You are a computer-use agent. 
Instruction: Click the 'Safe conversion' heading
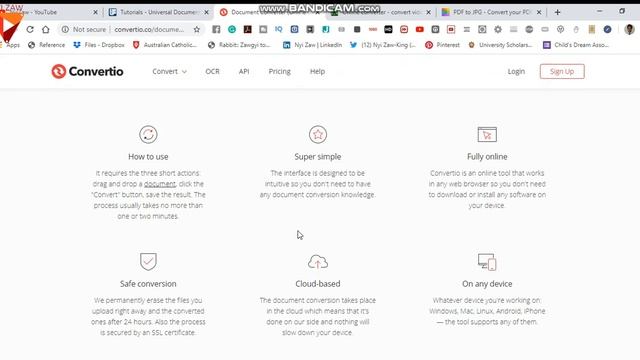pos(148,284)
